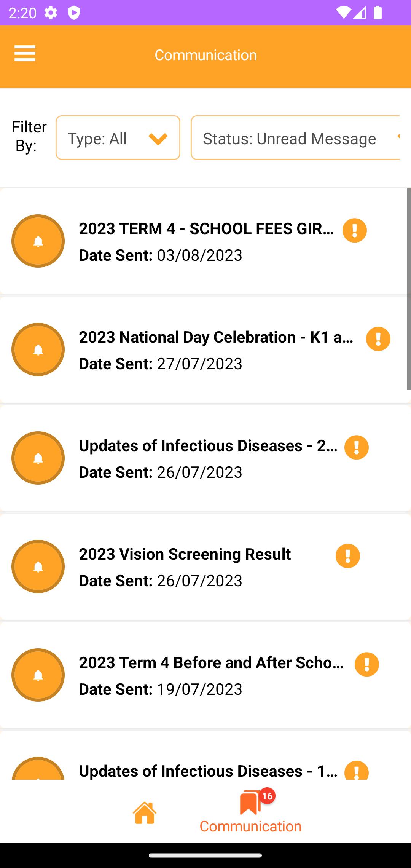This screenshot has height=868, width=411.
Task: Tap the unread alert icon on School Fees
Action: (355, 230)
